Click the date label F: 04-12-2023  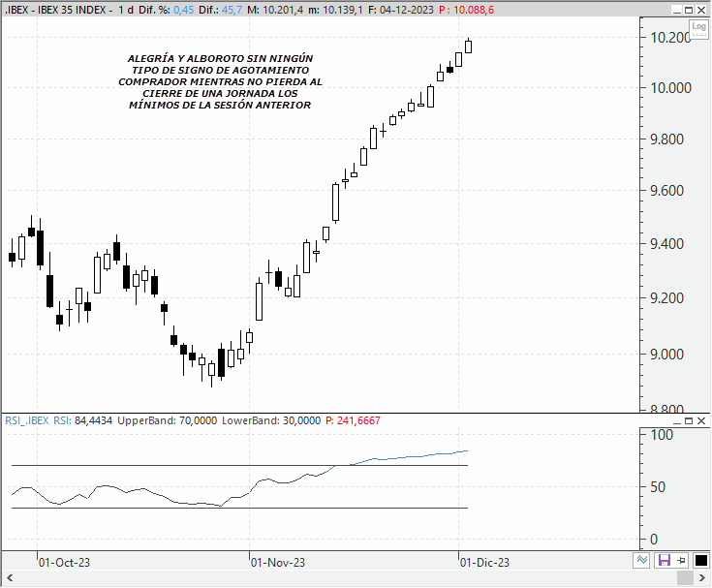tap(401, 10)
